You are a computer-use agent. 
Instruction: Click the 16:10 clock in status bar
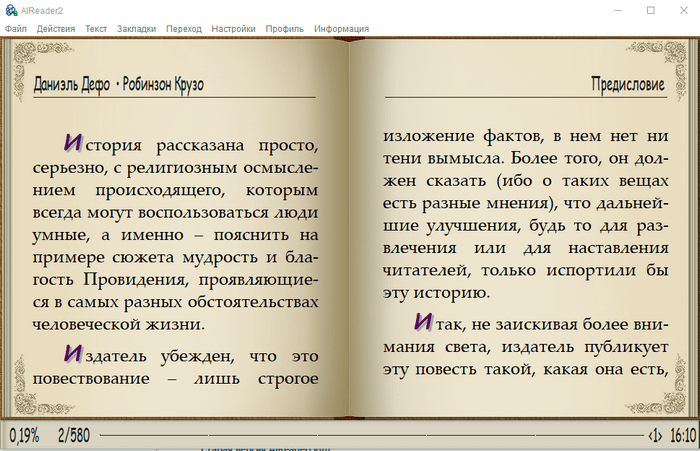click(x=683, y=435)
